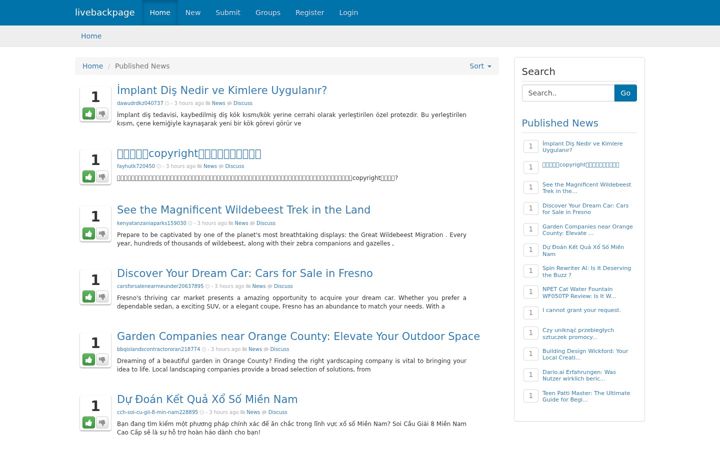
Task: Open the Published News sidebar heading
Action: click(560, 123)
